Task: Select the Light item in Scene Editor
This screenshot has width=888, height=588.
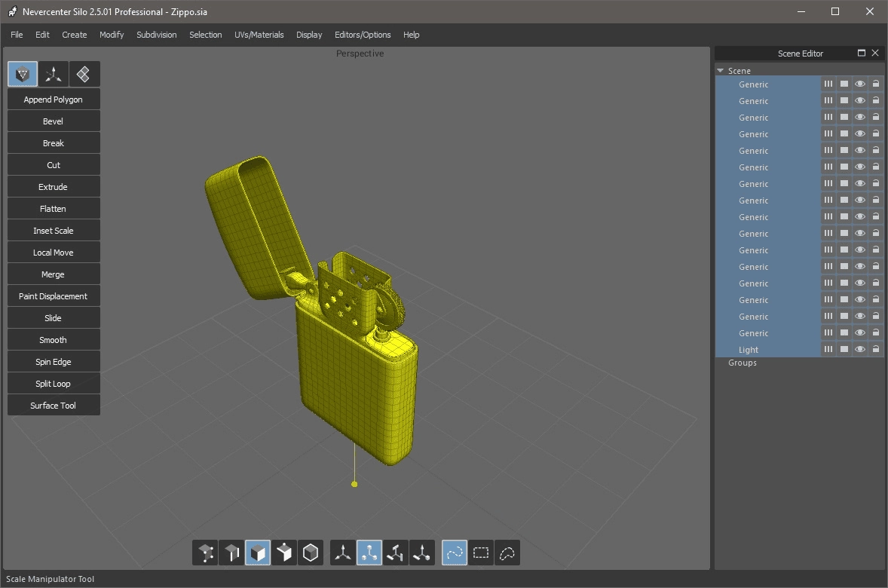Action: click(x=748, y=350)
